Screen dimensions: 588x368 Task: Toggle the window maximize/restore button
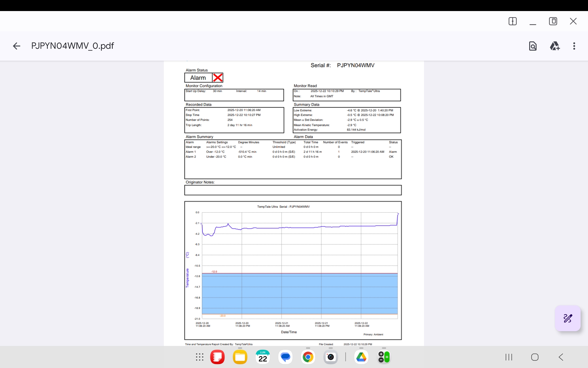(553, 21)
